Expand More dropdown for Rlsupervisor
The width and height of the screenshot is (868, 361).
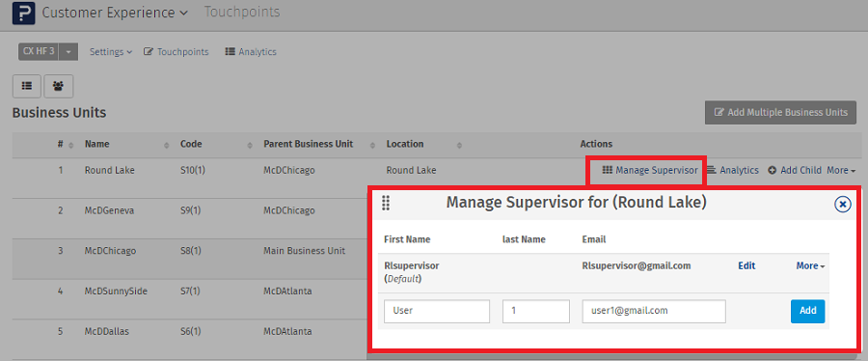[x=810, y=265]
